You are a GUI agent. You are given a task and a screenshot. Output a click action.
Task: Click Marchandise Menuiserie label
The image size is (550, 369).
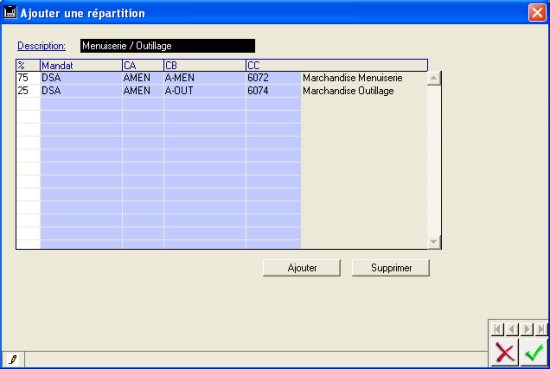pyautogui.click(x=352, y=78)
